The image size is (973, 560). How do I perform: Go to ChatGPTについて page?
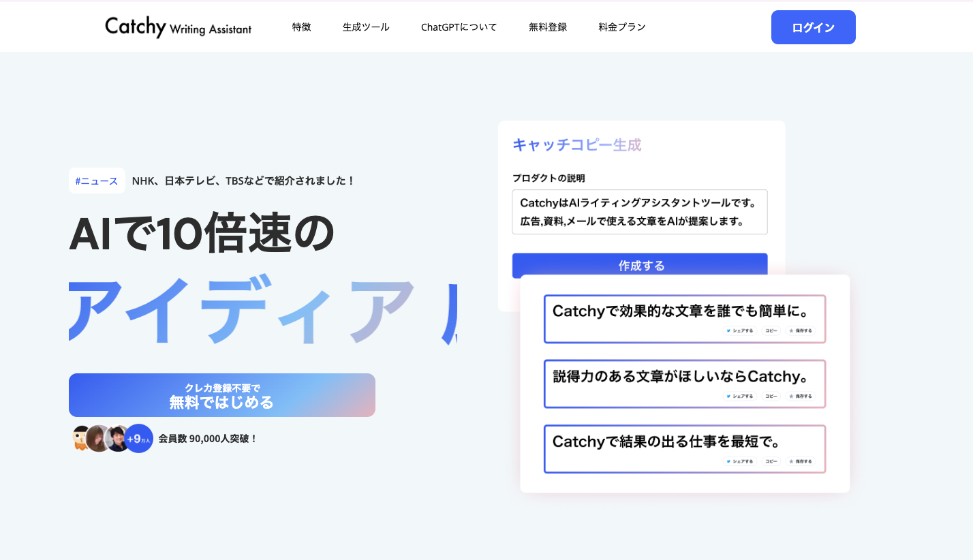click(x=459, y=27)
